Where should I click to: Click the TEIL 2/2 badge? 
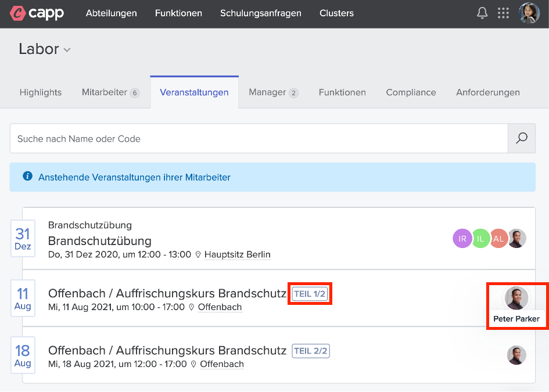pos(311,351)
